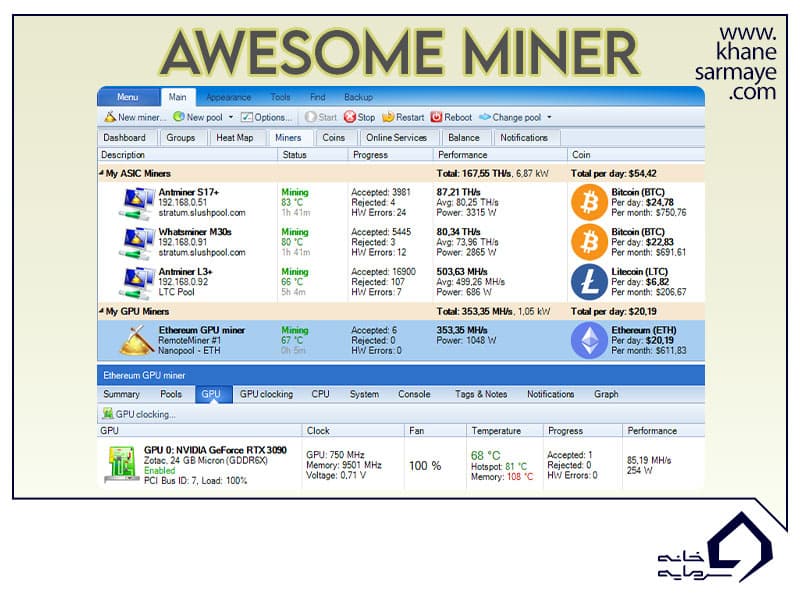Click the 87,21 TH/s performance value

click(x=458, y=192)
